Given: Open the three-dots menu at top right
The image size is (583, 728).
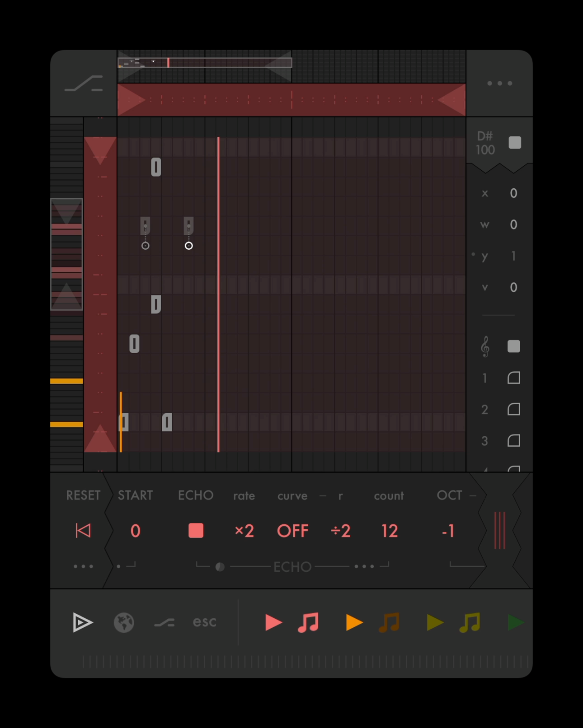Looking at the screenshot, I should click(499, 84).
